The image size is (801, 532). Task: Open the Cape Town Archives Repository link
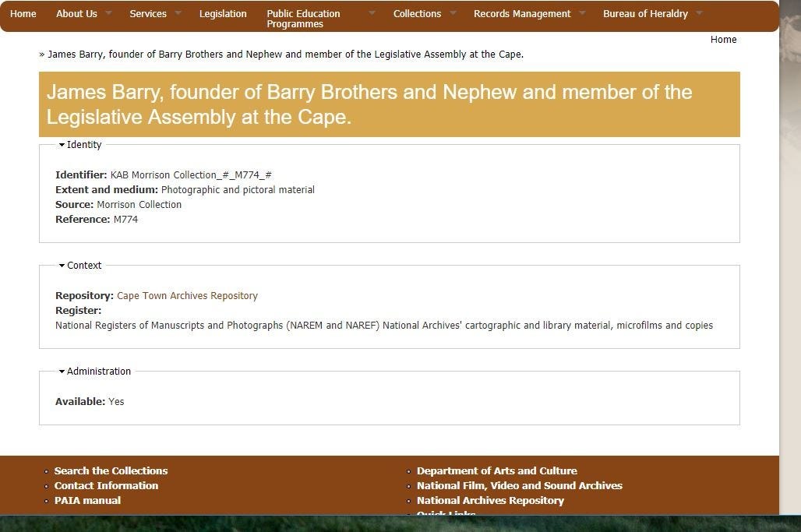click(x=187, y=296)
